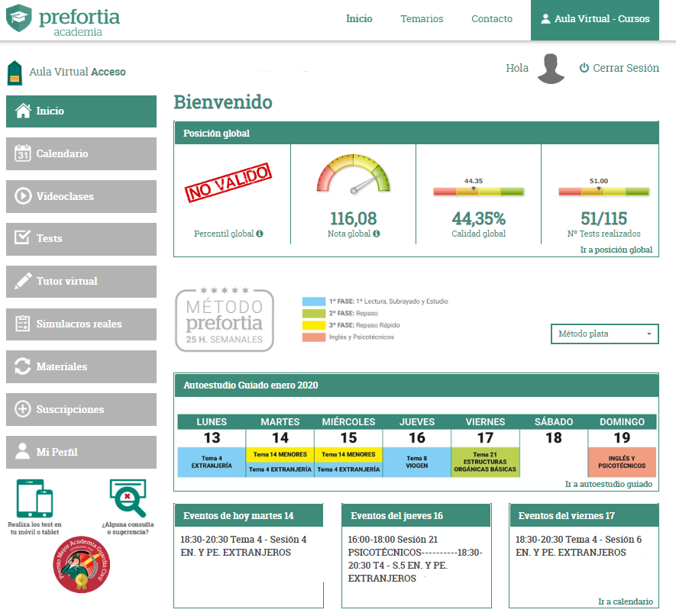Open Temarios in the top navigation
This screenshot has height=616, width=676.
[422, 18]
